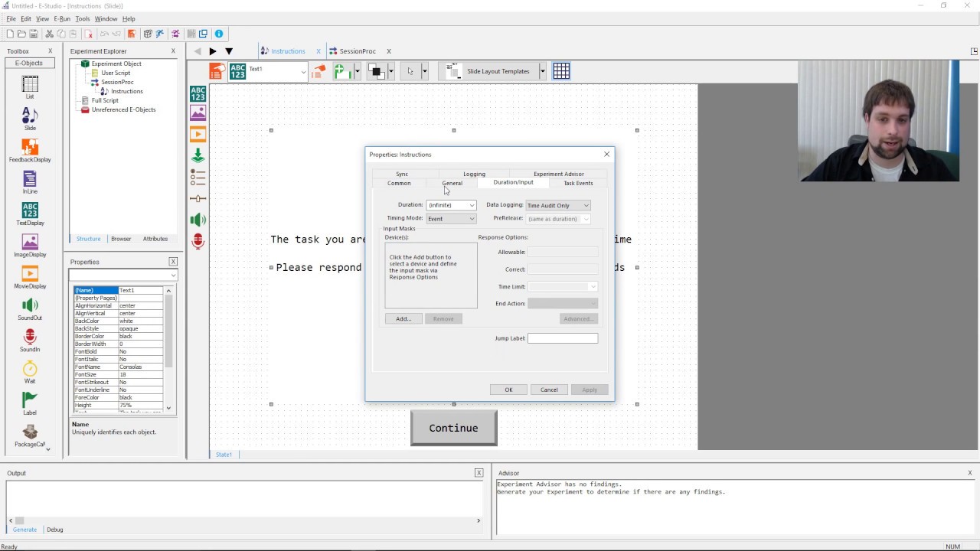Screen dimensions: 980x551
Task: Click the blue info toolbar icon
Action: tap(219, 34)
